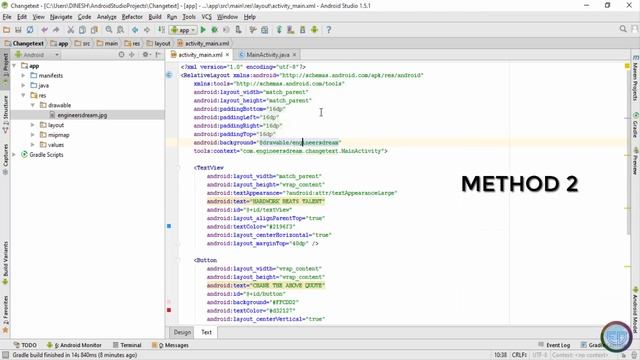Collapse the app module node
Viewport: 640px width, 360px height.
[x=14, y=66]
